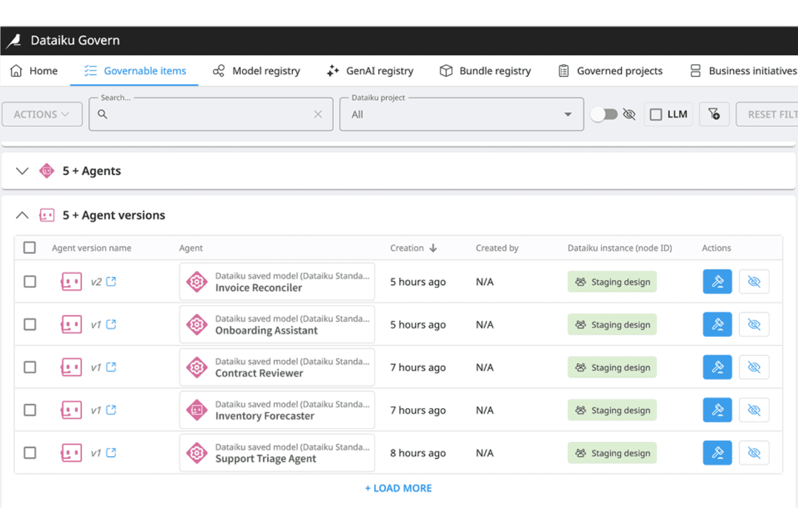Check the Support Triage Agent row checkbox
This screenshot has height=532, width=798.
coord(30,453)
